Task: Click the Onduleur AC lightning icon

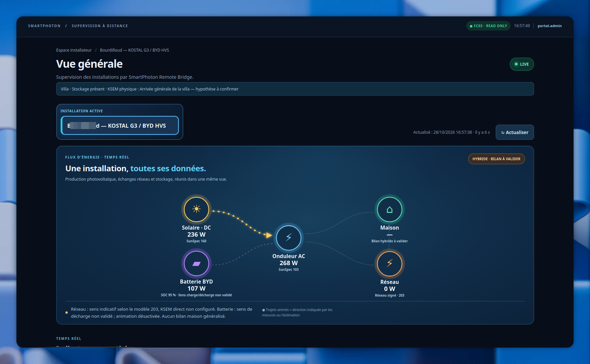Action: pos(288,238)
